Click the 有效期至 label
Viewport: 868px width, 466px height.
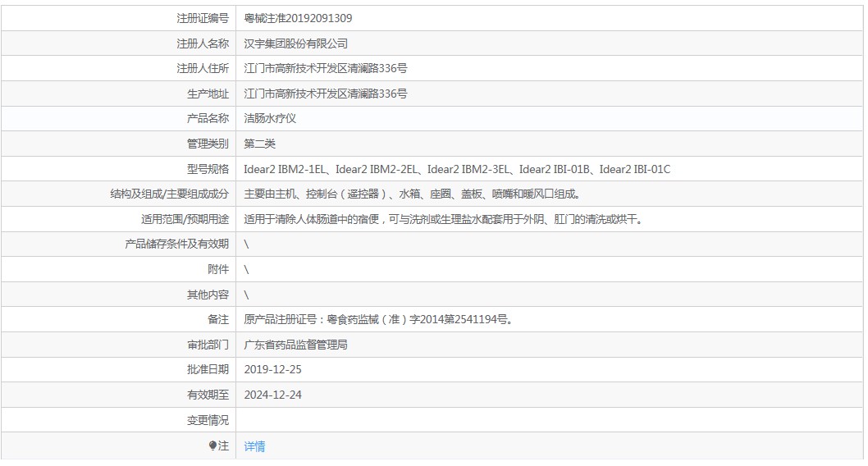click(x=208, y=395)
